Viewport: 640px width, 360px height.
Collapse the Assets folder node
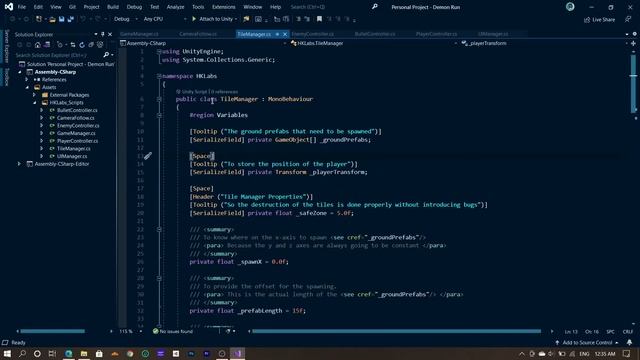coord(27,87)
